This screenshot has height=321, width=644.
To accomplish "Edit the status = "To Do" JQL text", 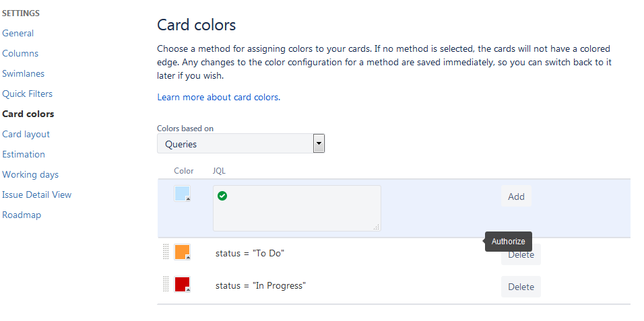I will [x=250, y=253].
